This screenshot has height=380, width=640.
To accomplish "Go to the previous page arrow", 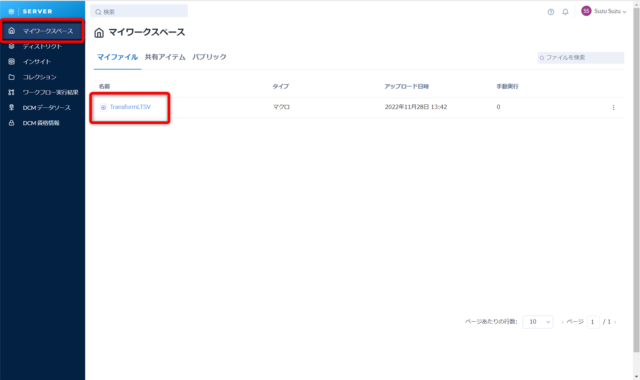I will pos(562,322).
